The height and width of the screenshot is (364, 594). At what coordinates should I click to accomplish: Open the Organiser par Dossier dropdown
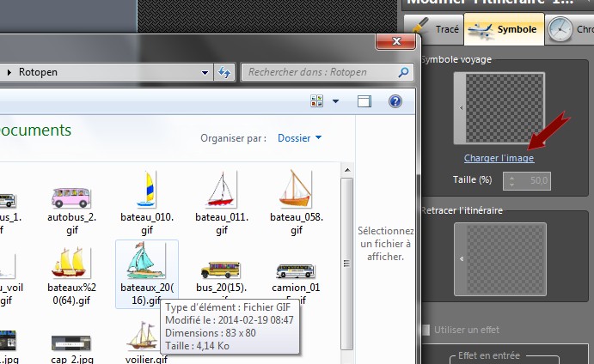coord(299,138)
